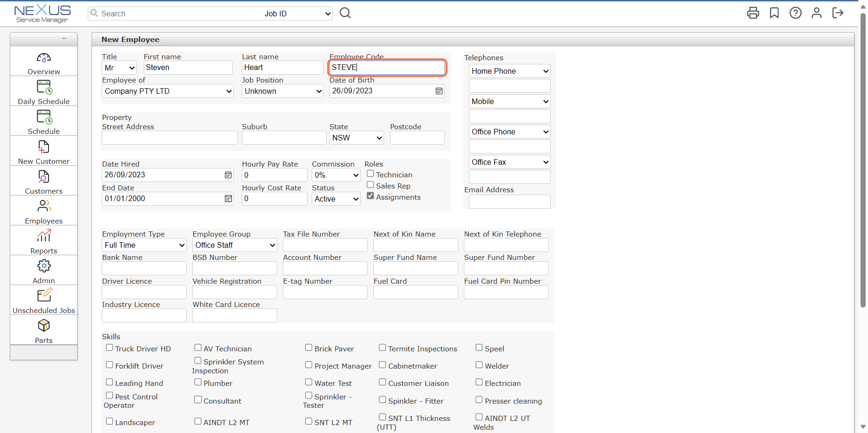Click inside the Email Address field
Viewport: 868px width, 433px height.
tap(509, 202)
